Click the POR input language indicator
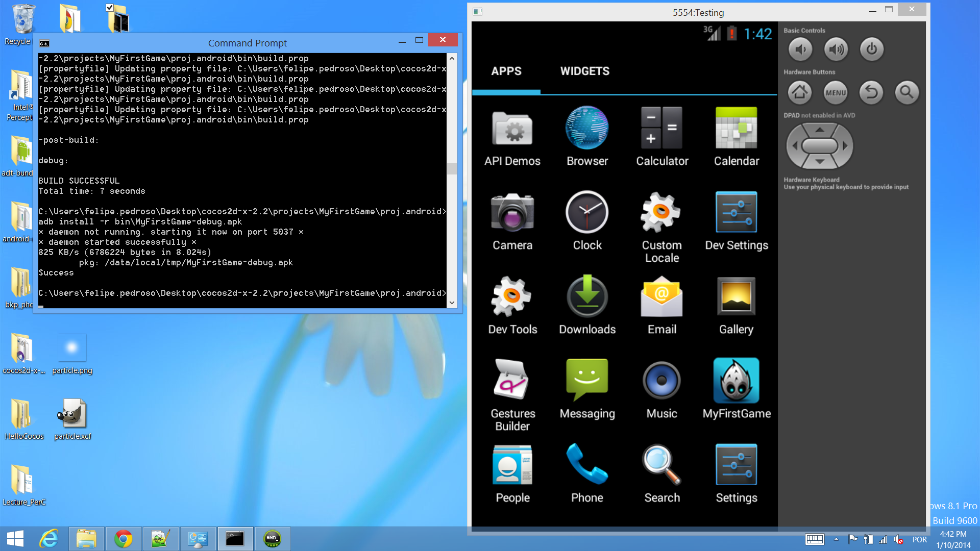 coord(919,539)
